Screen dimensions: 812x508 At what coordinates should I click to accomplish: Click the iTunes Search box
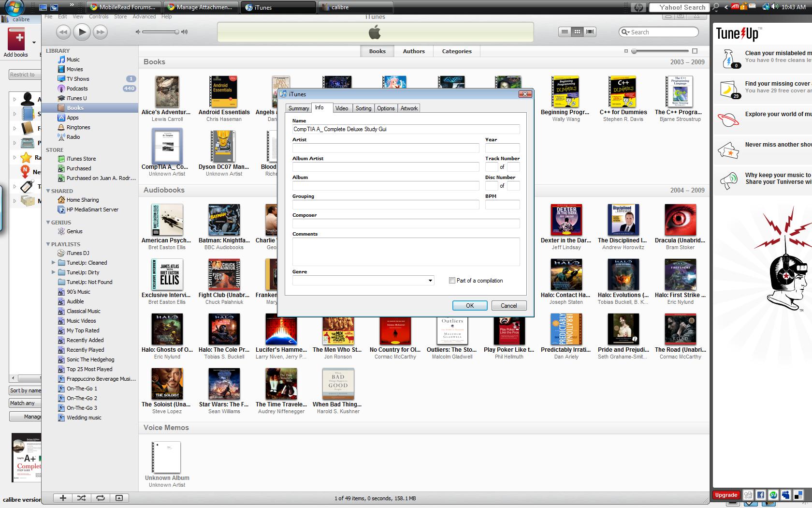tap(659, 32)
